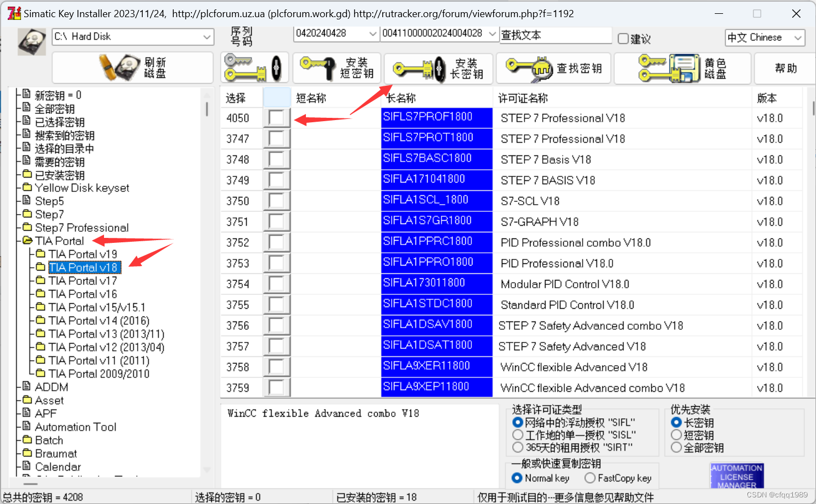The width and height of the screenshot is (816, 504).
Task: Select the FastCopy key radio button
Action: 590,478
